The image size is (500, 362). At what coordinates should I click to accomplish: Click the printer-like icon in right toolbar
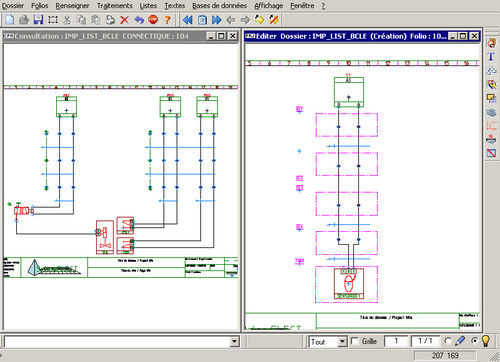tap(491, 139)
